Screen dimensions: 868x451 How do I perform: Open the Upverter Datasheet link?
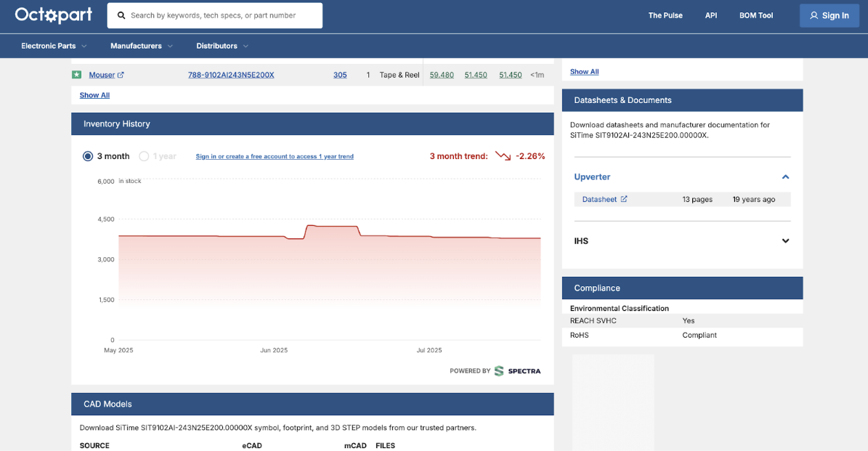[599, 199]
